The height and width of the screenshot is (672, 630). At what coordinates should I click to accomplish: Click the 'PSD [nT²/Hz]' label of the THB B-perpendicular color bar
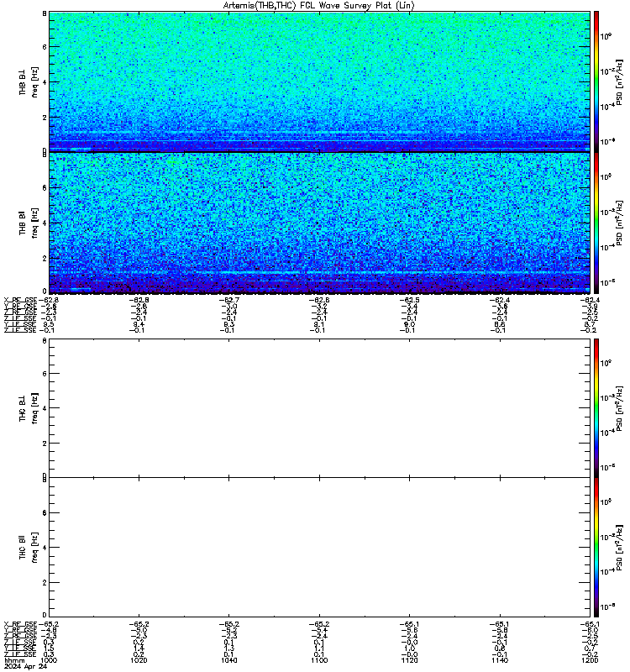click(x=619, y=82)
